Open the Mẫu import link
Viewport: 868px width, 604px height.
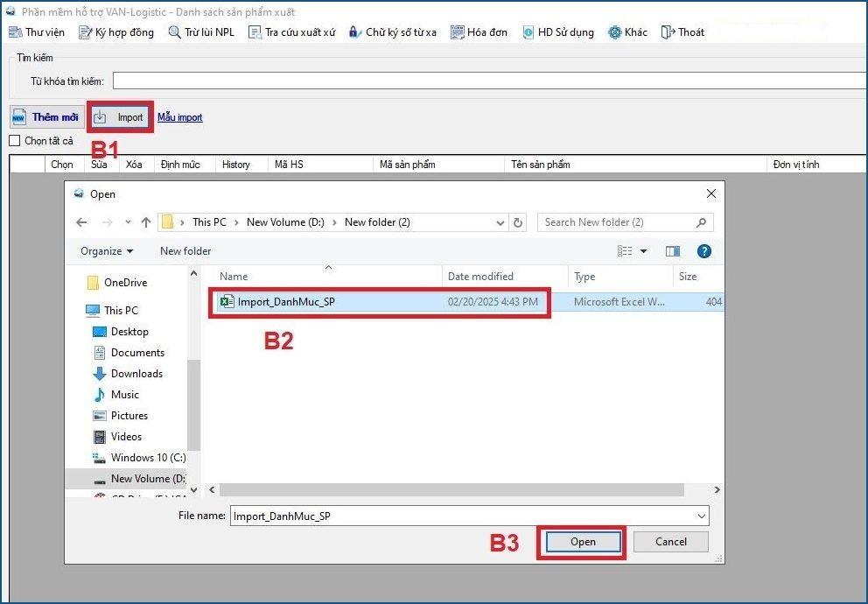pyautogui.click(x=180, y=116)
